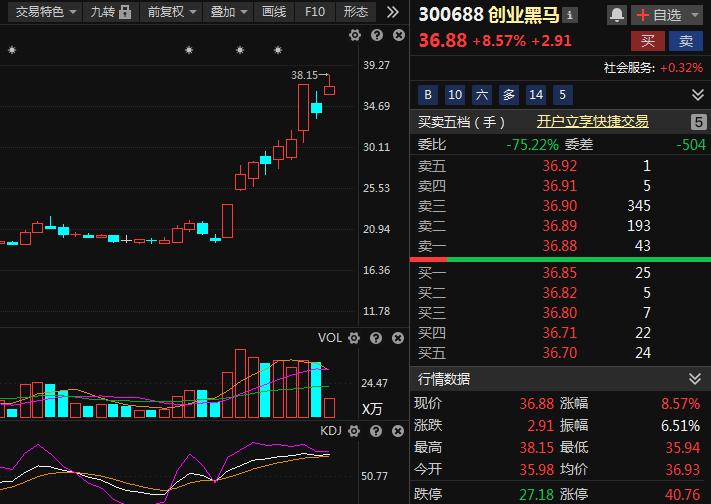Expand more toolbar items with double arrow
The height and width of the screenshot is (504, 711).
pos(393,12)
